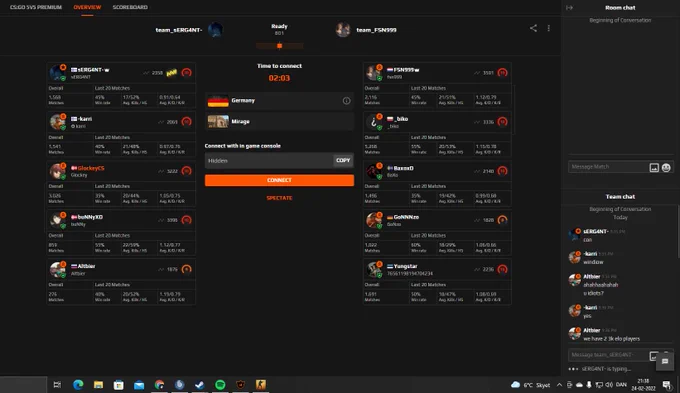Show hidden system tray icons
This screenshot has width=680, height=393.
pyautogui.click(x=559, y=385)
